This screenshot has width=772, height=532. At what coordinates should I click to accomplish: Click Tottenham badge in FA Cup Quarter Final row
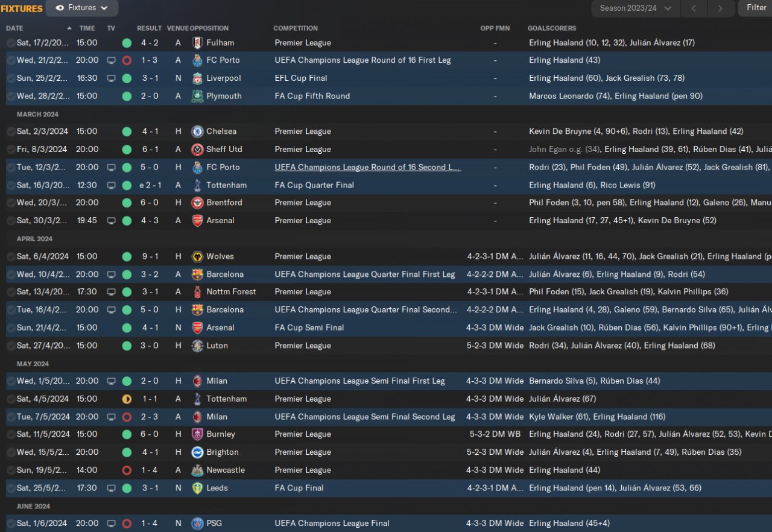pos(197,185)
